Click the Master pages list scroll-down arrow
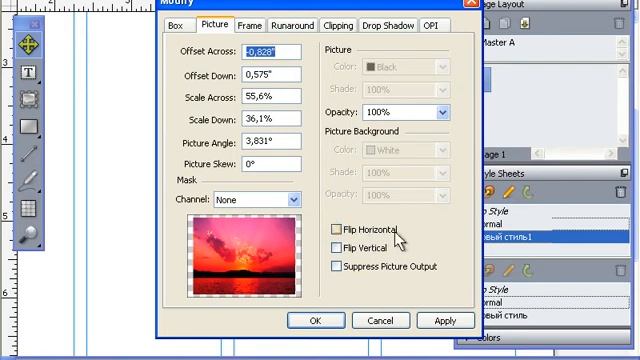 point(622,55)
